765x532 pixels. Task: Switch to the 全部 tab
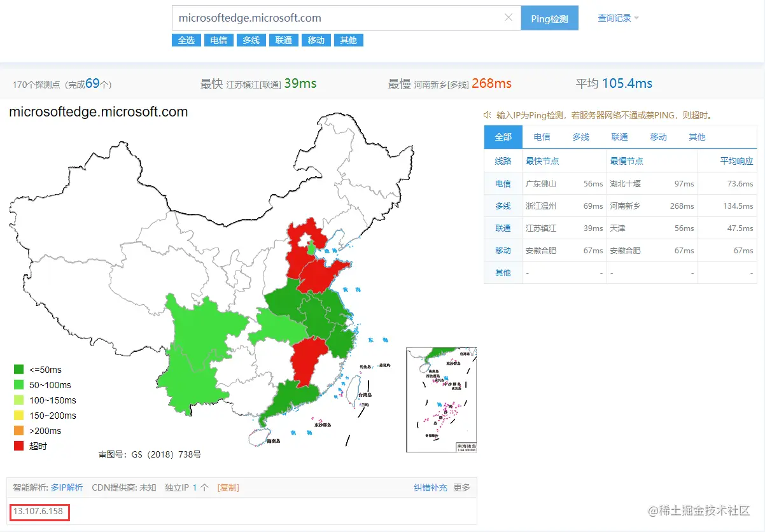click(x=503, y=137)
